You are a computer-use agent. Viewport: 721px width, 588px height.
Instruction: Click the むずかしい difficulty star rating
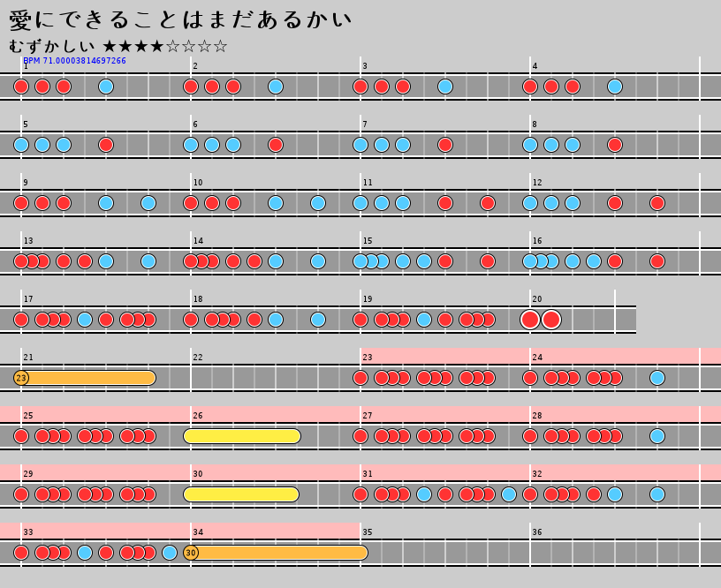point(118,47)
